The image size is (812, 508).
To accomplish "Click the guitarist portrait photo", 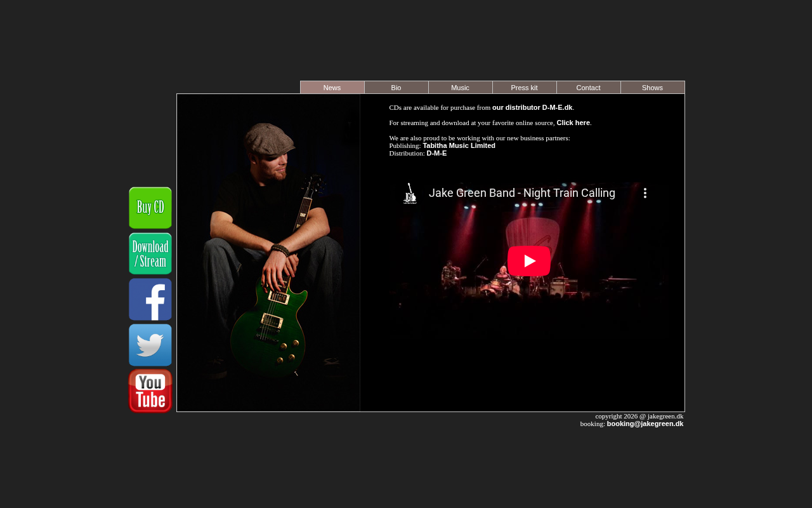I will tap(268, 253).
